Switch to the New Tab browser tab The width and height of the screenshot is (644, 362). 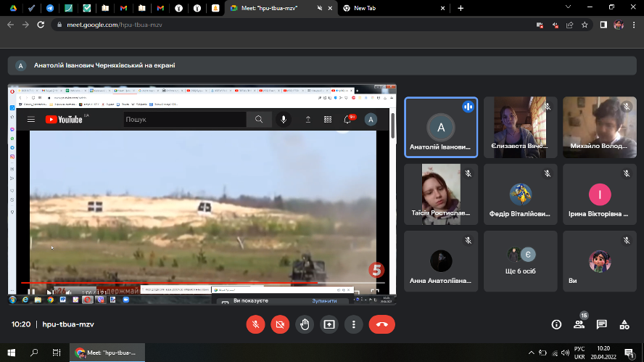[387, 8]
